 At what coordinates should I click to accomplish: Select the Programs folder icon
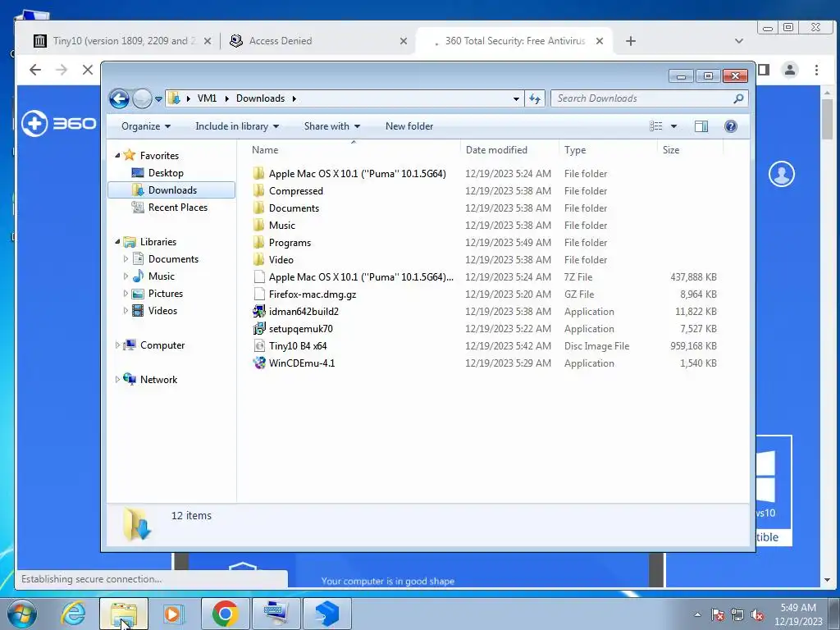[x=258, y=243]
